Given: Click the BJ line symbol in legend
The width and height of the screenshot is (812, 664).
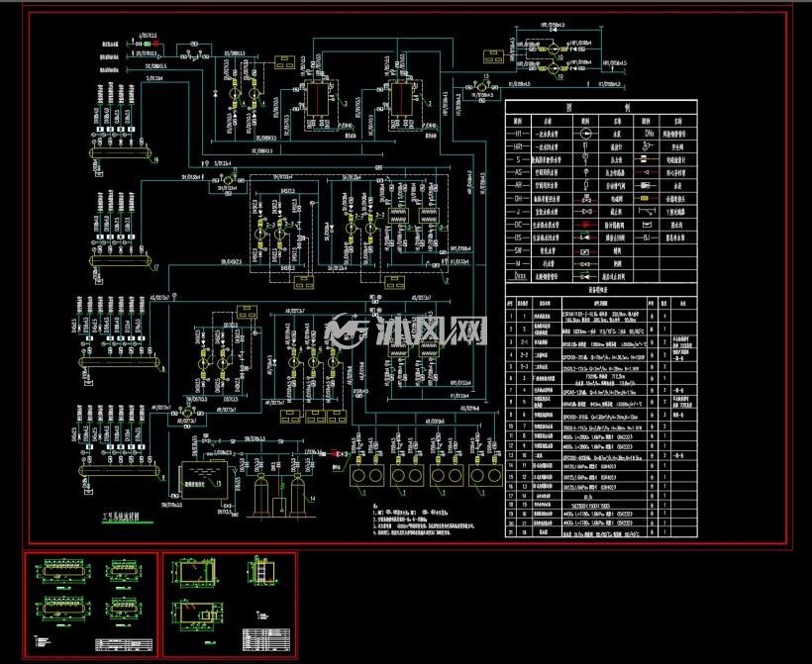Looking at the screenshot, I should tap(647, 237).
